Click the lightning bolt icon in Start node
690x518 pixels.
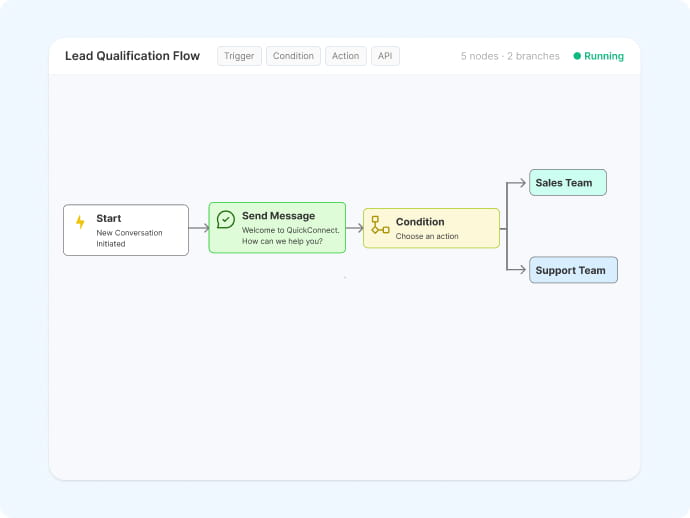click(x=80, y=222)
